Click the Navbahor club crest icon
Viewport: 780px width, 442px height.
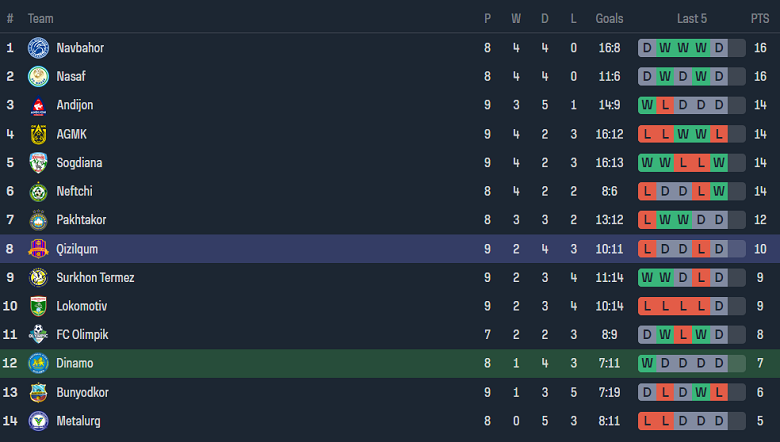click(38, 48)
